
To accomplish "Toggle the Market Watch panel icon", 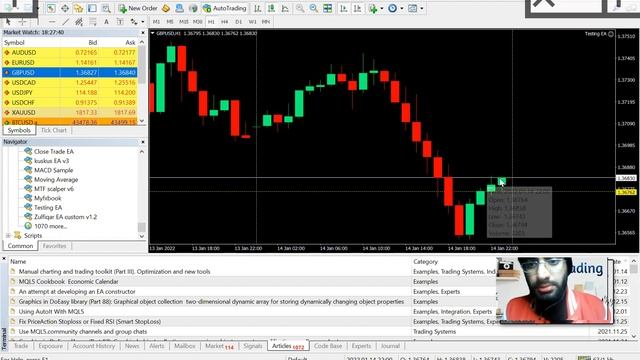I will click(x=51, y=8).
